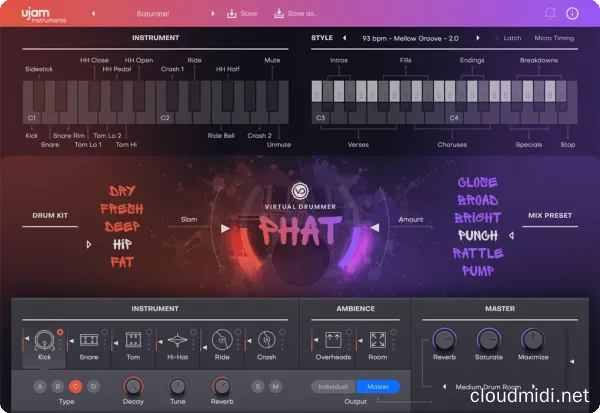This screenshot has width=600, height=413.
Task: Choose the CLOSE mix preset
Action: (x=478, y=182)
